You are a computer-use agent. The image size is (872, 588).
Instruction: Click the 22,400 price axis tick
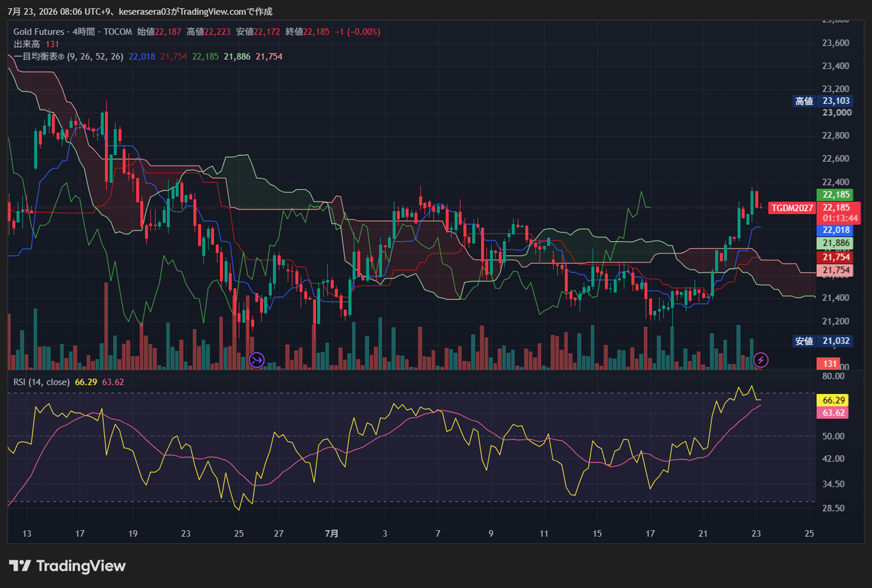point(836,182)
